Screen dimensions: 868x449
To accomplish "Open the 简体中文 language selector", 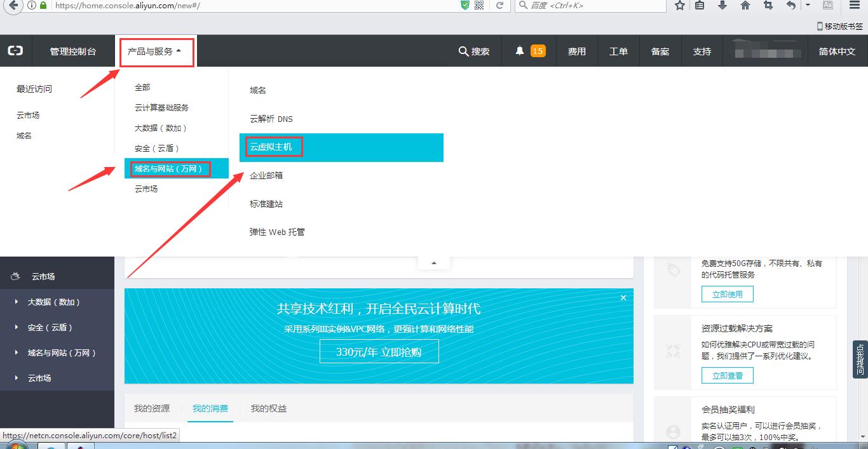I will (837, 51).
